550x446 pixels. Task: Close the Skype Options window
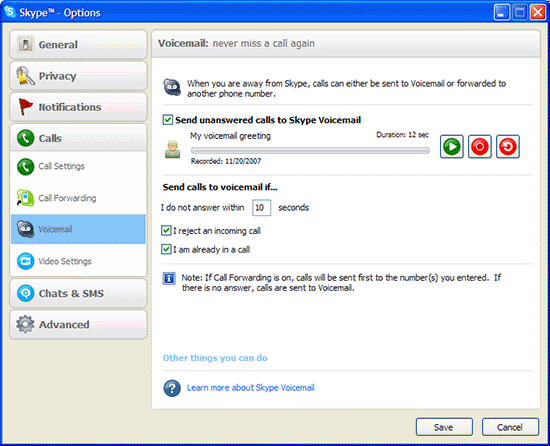(x=537, y=13)
